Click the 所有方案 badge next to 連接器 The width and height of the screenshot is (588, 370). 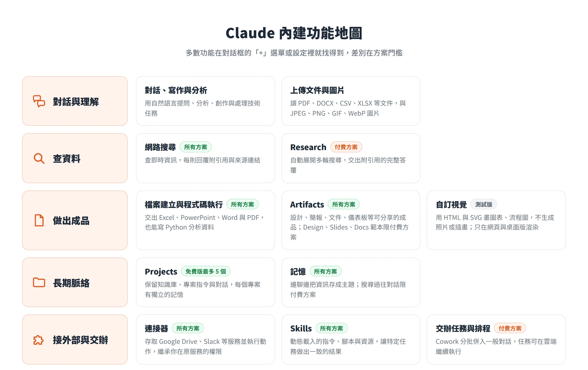point(188,328)
